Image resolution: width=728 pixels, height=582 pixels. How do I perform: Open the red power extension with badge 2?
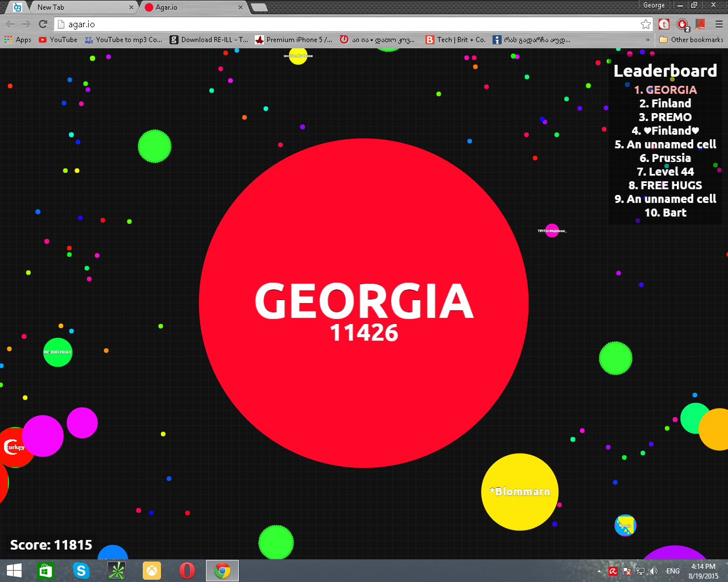tap(682, 24)
